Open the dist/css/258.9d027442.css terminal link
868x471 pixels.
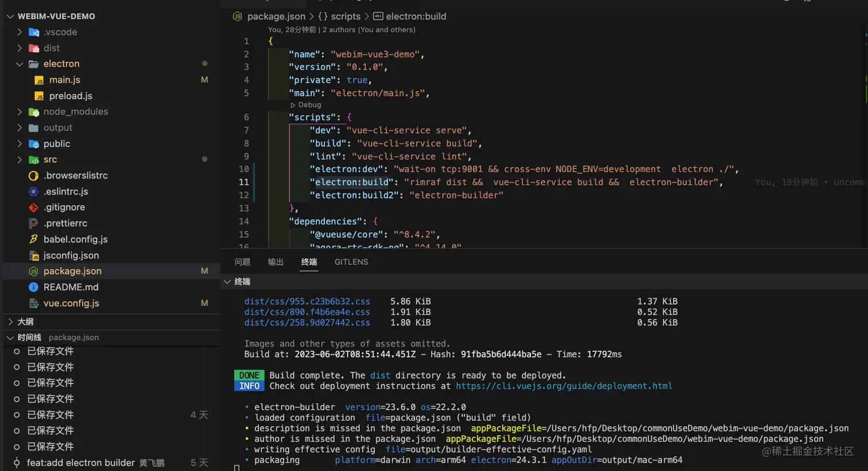[307, 323]
